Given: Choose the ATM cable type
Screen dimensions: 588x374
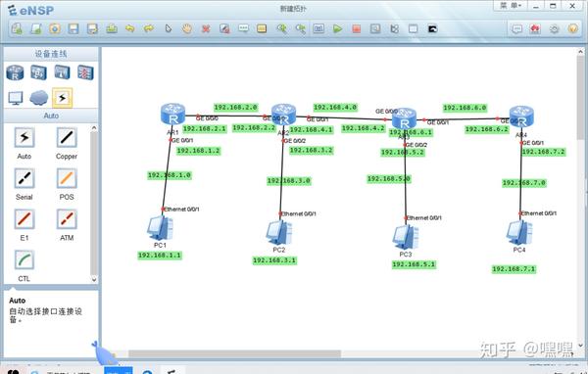Looking at the screenshot, I should [67, 219].
